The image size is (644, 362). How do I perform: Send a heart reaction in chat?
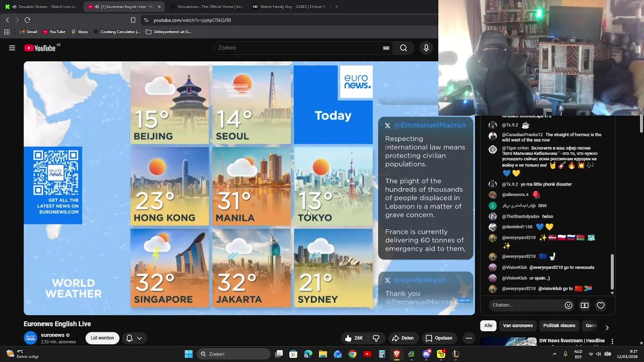601,305
